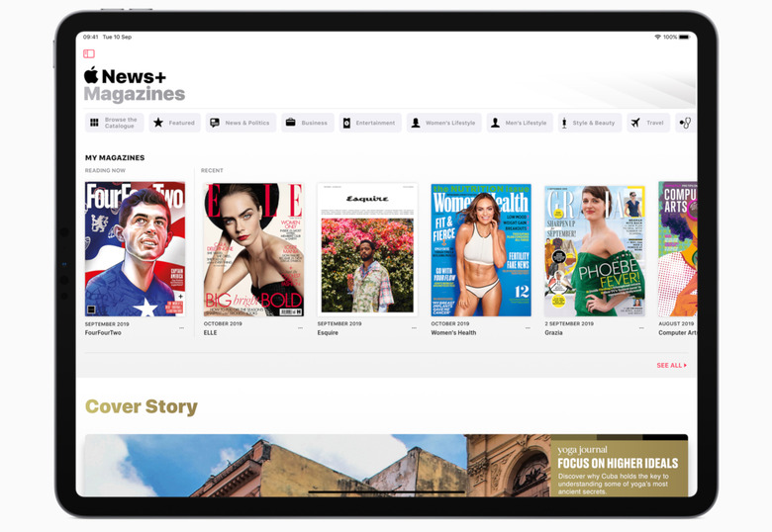Open the Browse the Catalogue grid icon
The image size is (772, 532).
pyautogui.click(x=94, y=124)
